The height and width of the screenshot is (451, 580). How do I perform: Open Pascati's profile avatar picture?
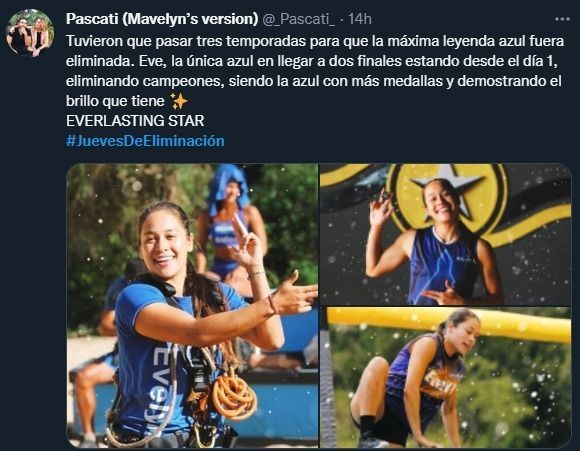[x=30, y=33]
